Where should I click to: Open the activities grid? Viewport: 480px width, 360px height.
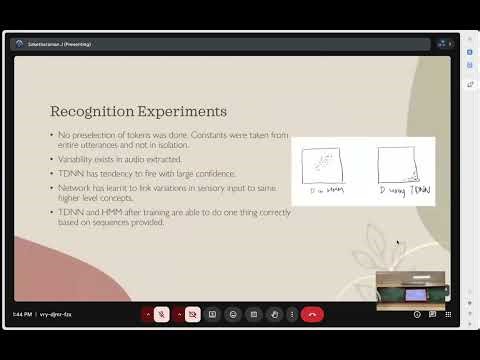[x=448, y=314]
